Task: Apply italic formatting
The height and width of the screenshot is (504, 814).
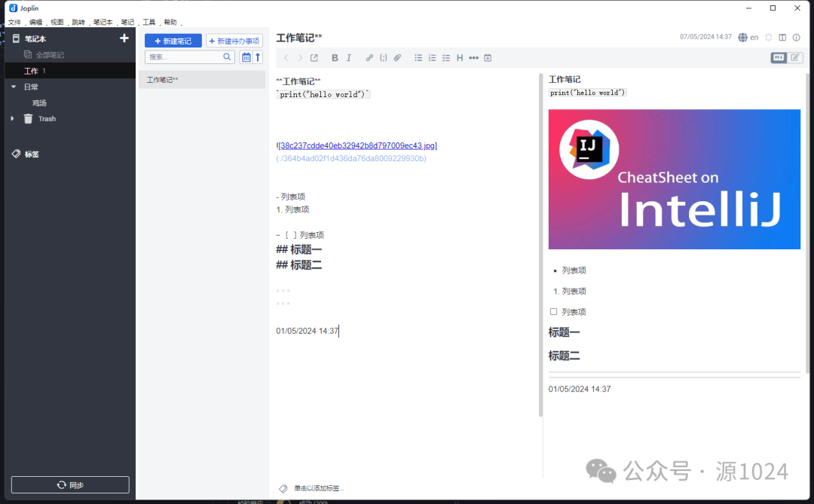Action: [349, 57]
